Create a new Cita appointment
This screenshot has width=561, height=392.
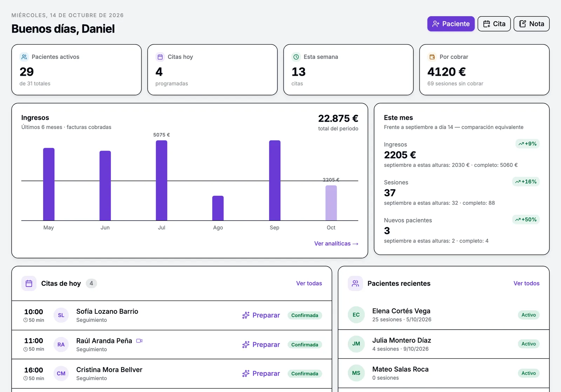point(494,24)
